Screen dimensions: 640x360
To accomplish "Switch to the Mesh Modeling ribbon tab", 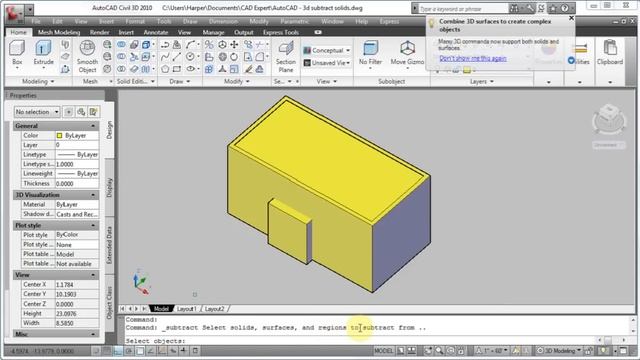I will pyautogui.click(x=59, y=32).
